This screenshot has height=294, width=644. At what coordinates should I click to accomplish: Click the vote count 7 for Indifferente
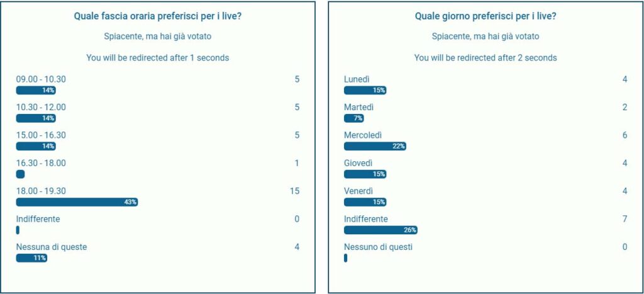625,219
